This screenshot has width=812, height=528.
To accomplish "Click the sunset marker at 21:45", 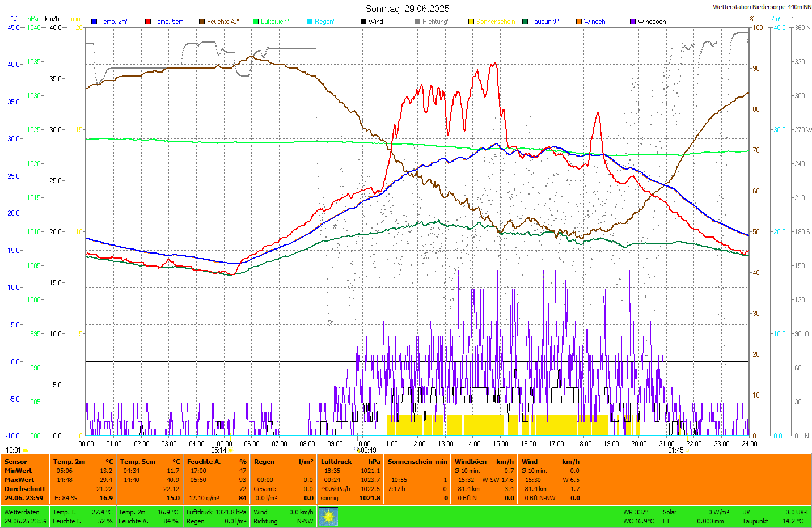I will (688, 451).
